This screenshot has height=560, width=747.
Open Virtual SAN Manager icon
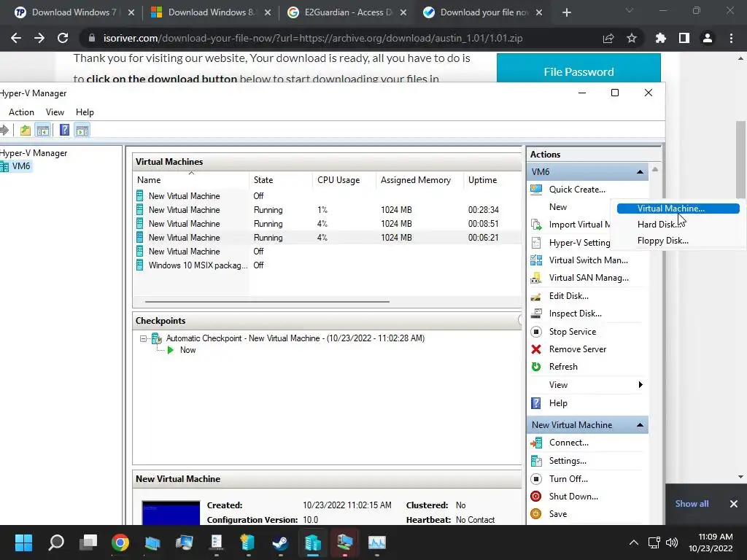coord(536,278)
